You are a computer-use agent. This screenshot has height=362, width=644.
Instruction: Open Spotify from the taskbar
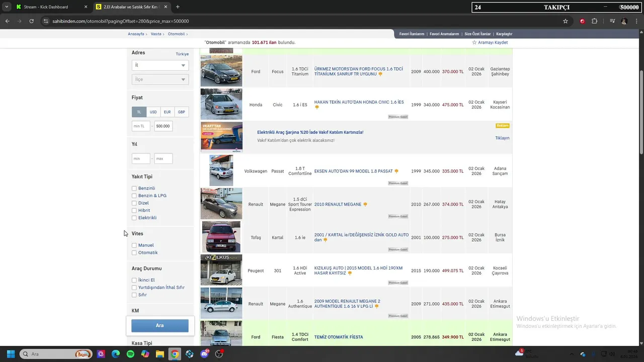pyautogui.click(x=130, y=354)
